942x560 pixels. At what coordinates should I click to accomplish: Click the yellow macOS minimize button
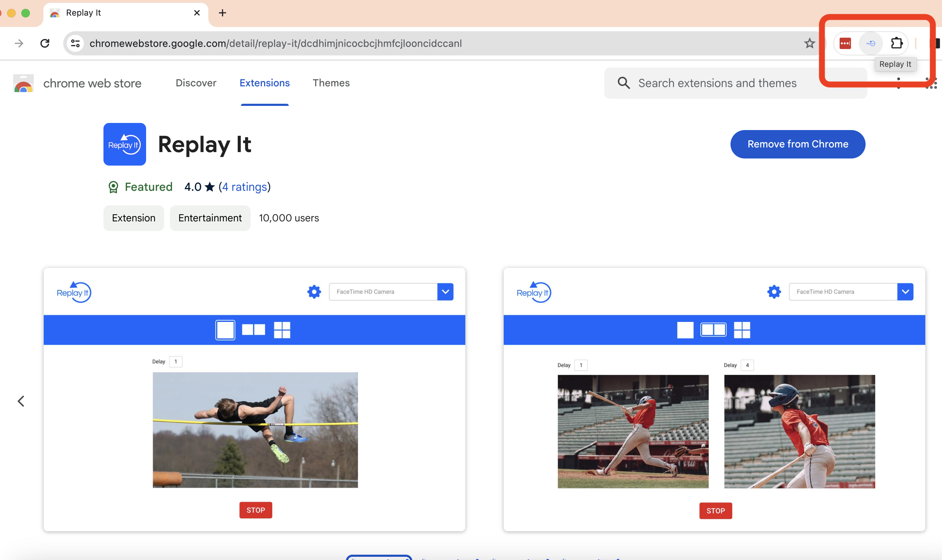click(x=11, y=13)
